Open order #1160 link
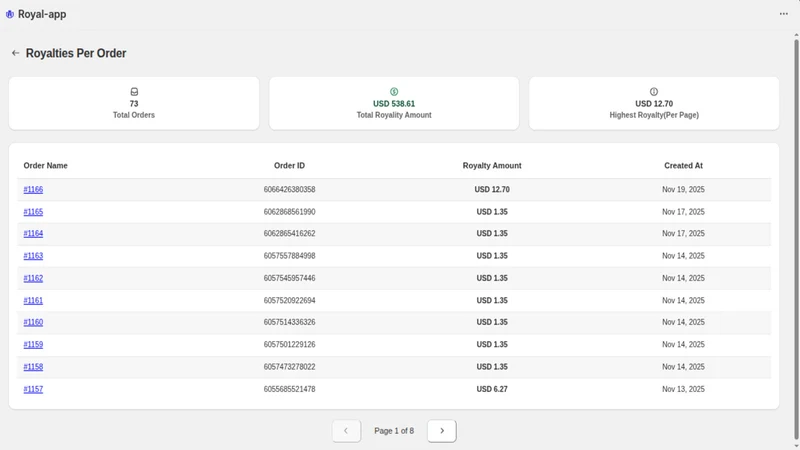 (33, 322)
